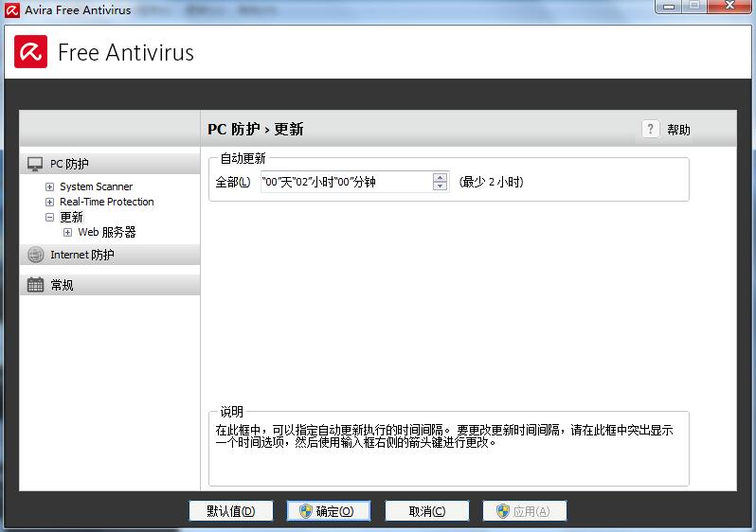Collapse the 更新 tree node
This screenshot has width=756, height=532.
[x=50, y=217]
